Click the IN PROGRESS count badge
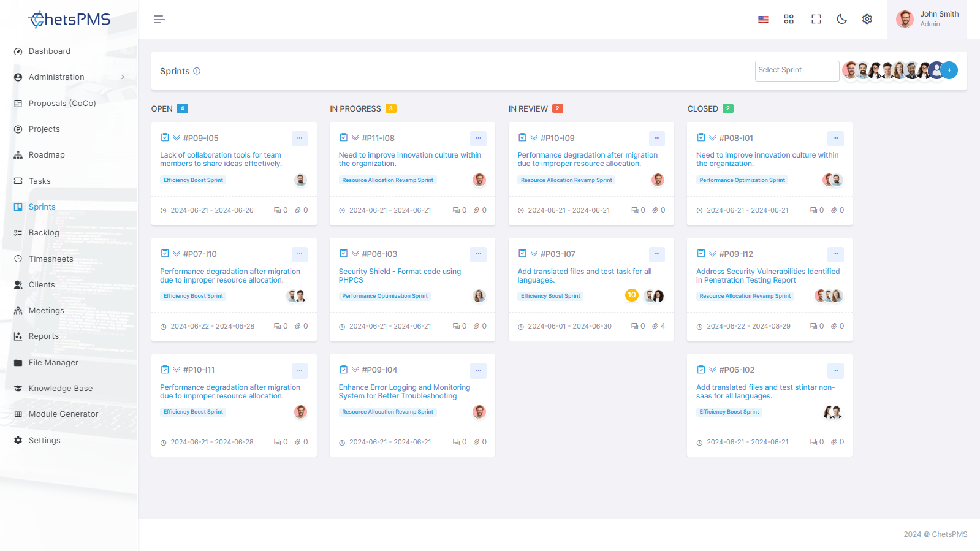Image resolution: width=980 pixels, height=551 pixels. [x=391, y=108]
